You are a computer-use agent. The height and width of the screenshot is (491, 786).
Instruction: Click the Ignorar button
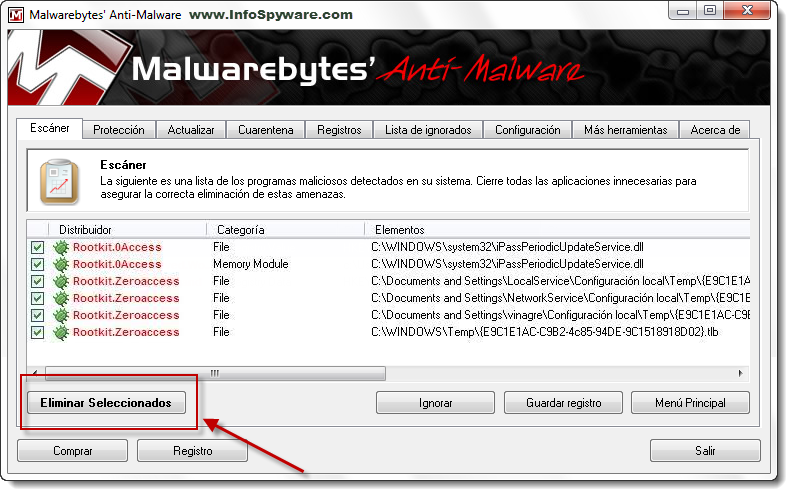[435, 403]
